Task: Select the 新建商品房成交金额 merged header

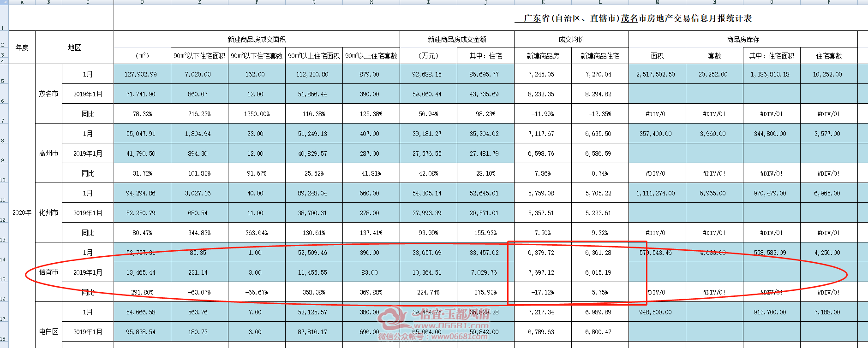Action: pos(457,39)
